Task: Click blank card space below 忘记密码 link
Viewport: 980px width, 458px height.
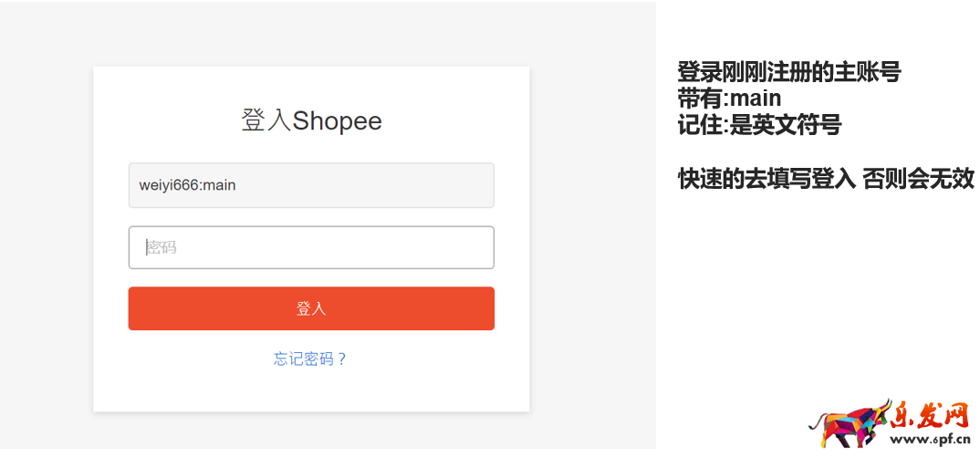Action: pos(311,390)
